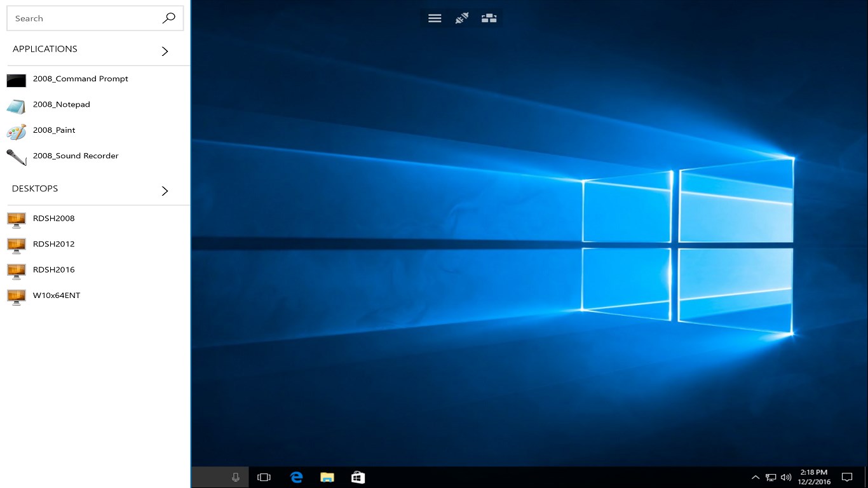Click the search magnifier icon
This screenshot has height=488, width=868.
(x=168, y=18)
